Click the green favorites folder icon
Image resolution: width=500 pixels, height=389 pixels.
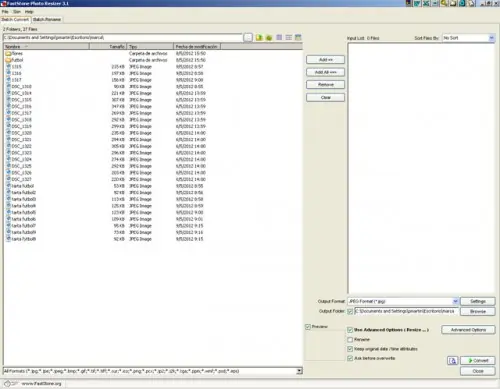point(269,38)
